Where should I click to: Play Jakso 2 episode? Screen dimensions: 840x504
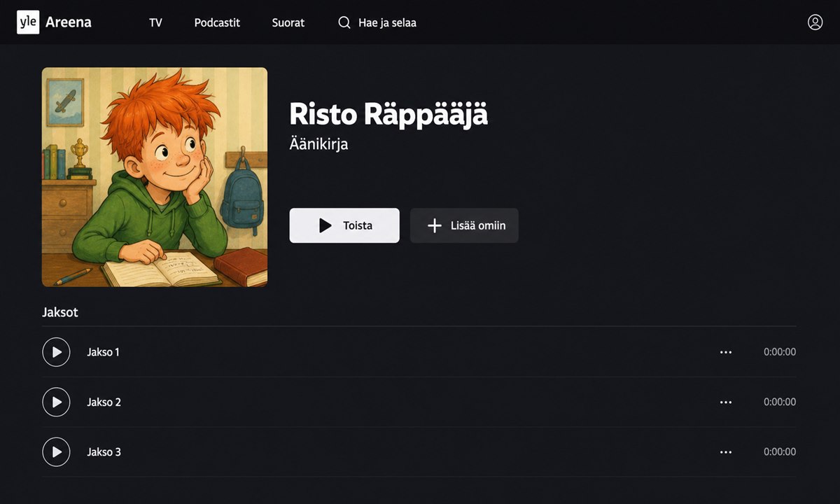coord(56,402)
